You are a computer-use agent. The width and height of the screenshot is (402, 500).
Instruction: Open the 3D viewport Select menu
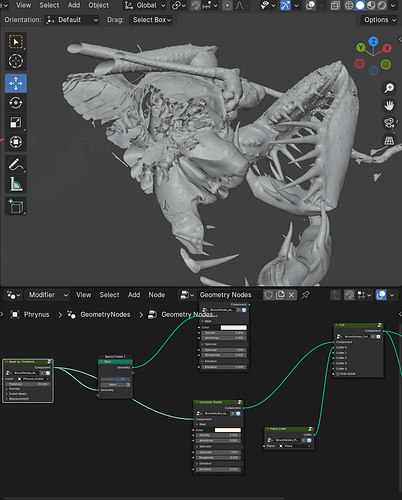pos(49,5)
